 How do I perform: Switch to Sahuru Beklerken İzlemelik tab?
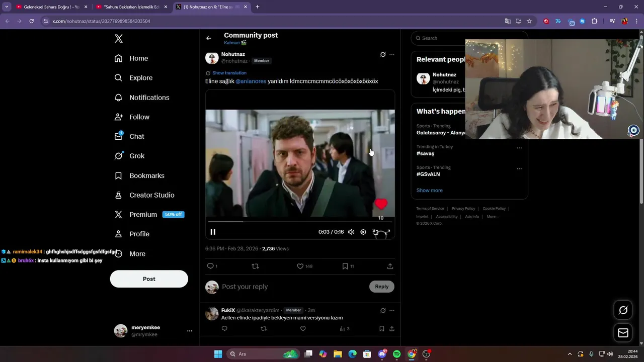point(131,7)
